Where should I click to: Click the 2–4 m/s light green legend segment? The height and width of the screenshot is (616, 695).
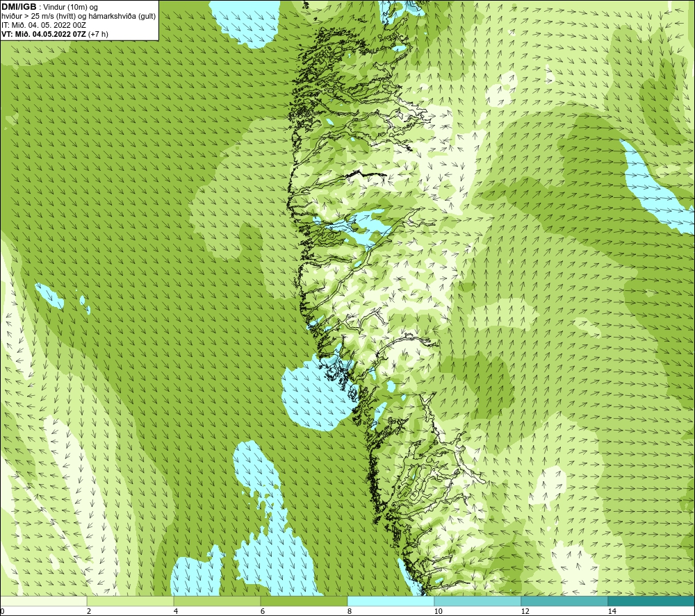pos(131,601)
